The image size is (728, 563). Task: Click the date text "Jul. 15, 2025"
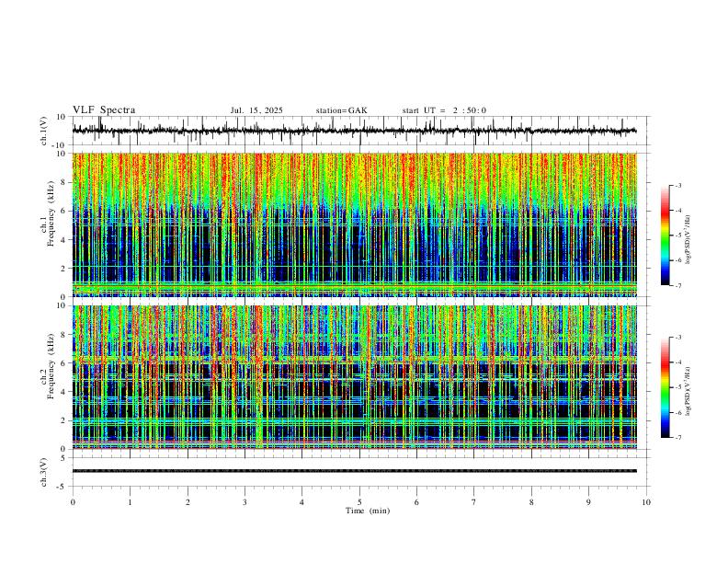point(256,110)
